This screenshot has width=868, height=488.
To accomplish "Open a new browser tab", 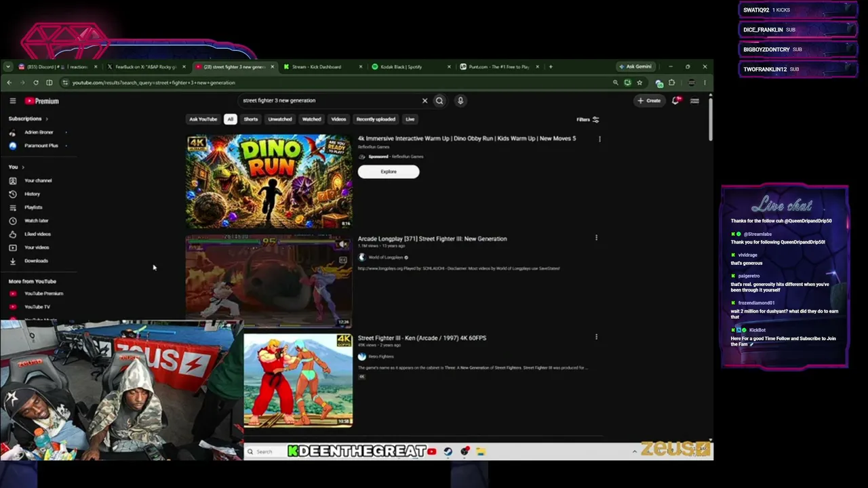I will 551,67.
